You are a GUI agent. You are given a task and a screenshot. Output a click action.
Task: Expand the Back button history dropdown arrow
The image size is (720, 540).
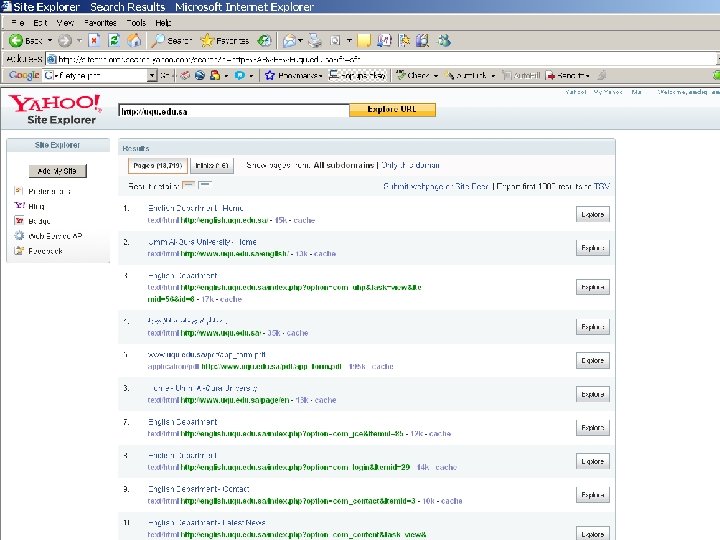[50, 41]
